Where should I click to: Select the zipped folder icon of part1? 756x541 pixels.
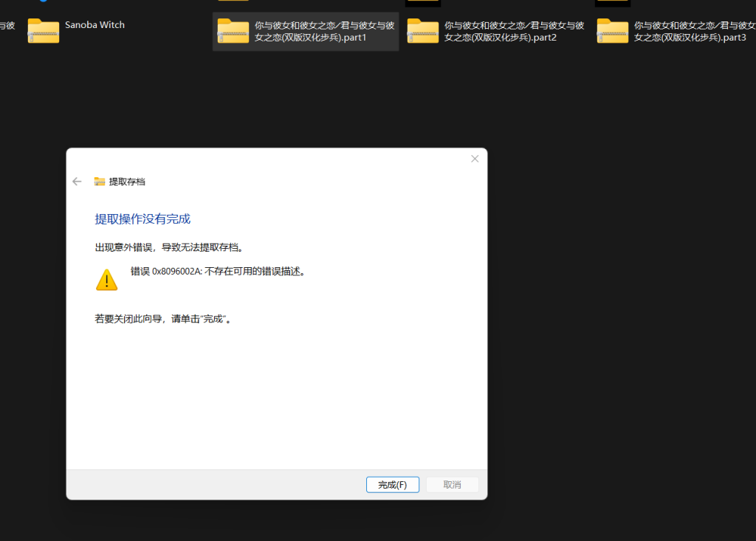pos(233,31)
